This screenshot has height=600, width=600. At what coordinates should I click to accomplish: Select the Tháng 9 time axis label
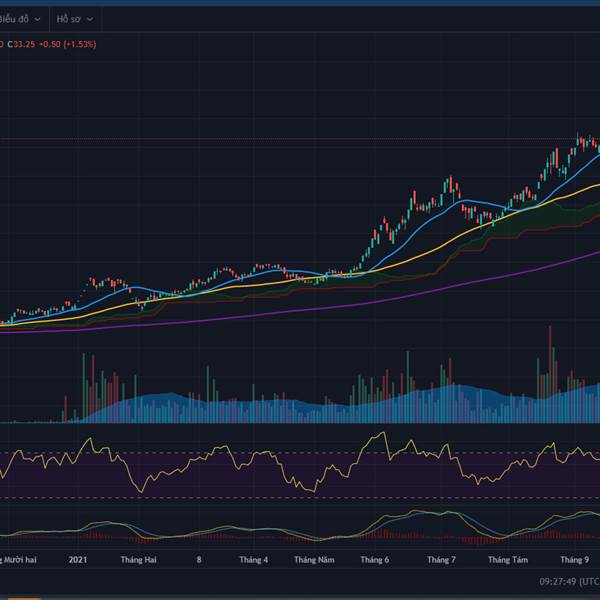coord(574,560)
